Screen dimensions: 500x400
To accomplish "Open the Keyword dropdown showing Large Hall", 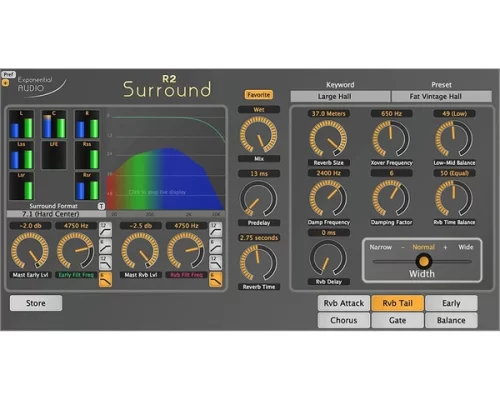I will pyautogui.click(x=340, y=96).
